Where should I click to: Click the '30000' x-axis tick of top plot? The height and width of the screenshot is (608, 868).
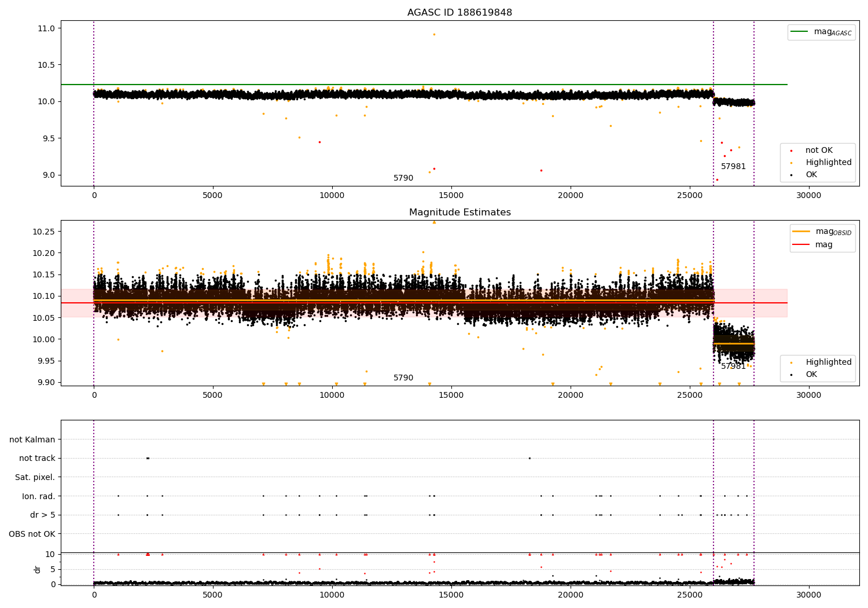[808, 196]
